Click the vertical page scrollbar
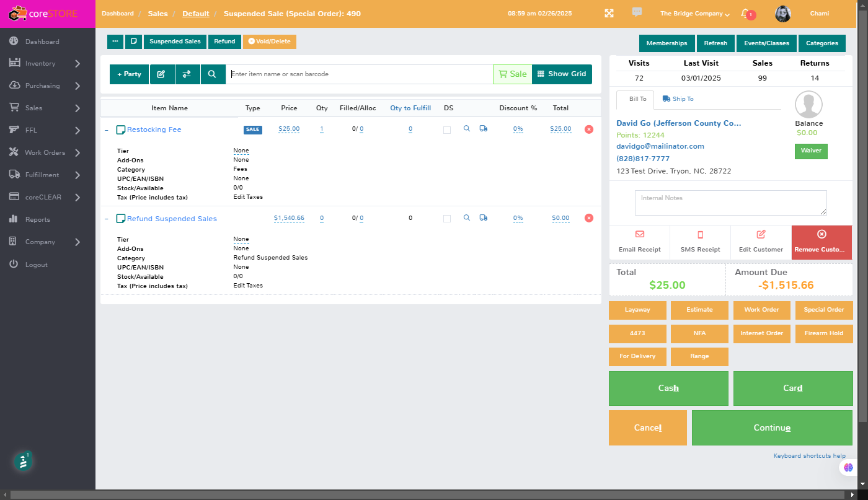This screenshot has height=500, width=868. point(862,217)
